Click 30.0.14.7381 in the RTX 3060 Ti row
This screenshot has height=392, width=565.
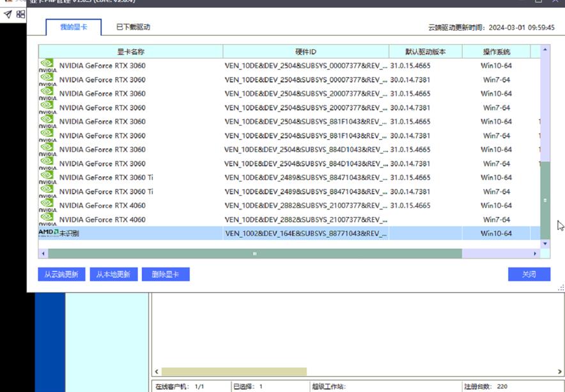410,192
